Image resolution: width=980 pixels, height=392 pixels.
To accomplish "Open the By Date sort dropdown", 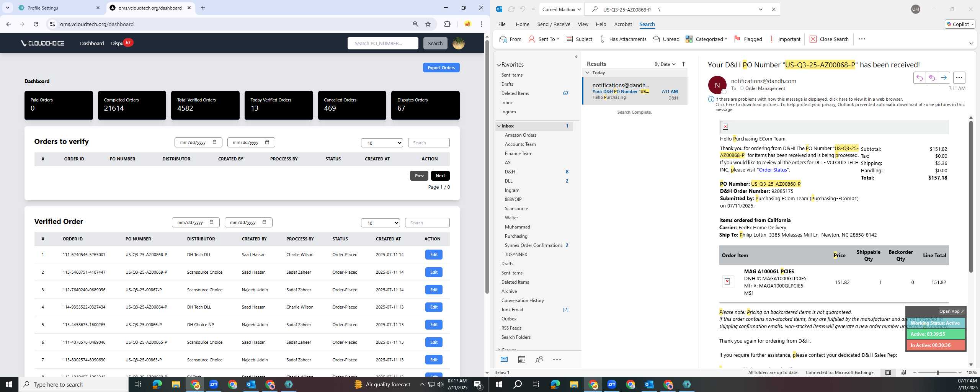I will [665, 64].
